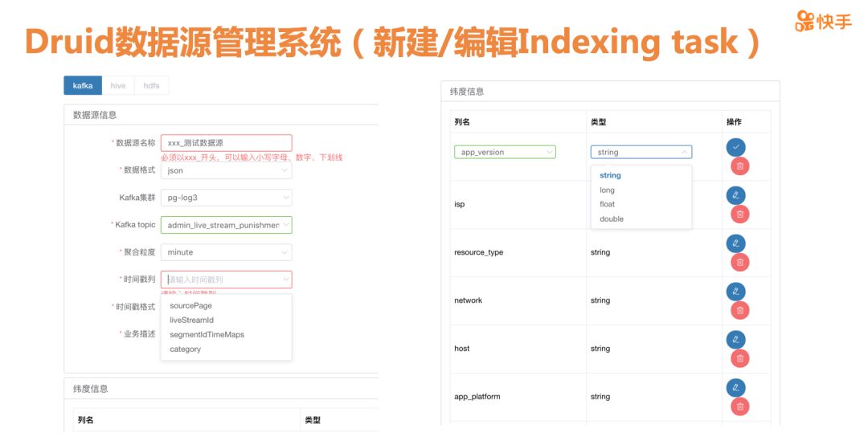868x441 pixels.
Task: Delete the app_platform row
Action: point(740,406)
